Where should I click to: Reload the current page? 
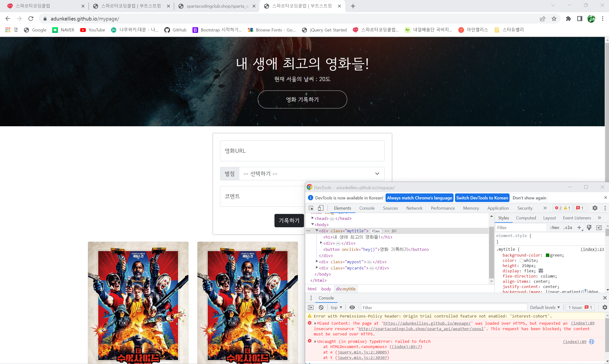31,19
